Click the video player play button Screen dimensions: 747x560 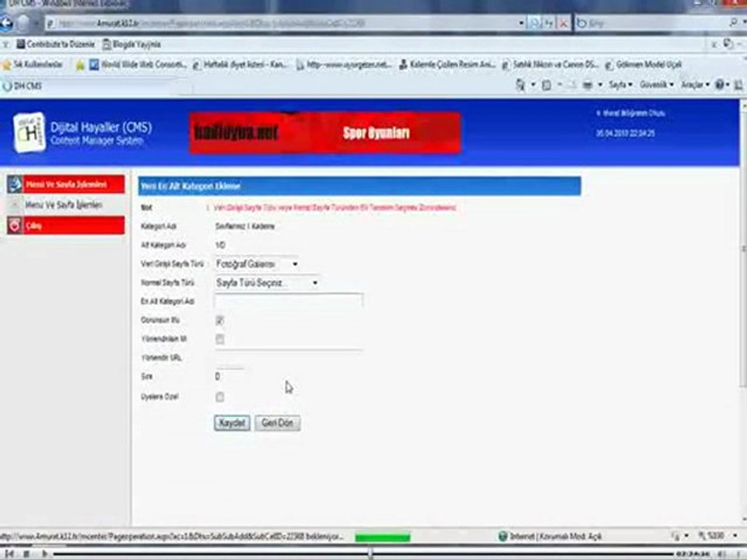pos(44,553)
